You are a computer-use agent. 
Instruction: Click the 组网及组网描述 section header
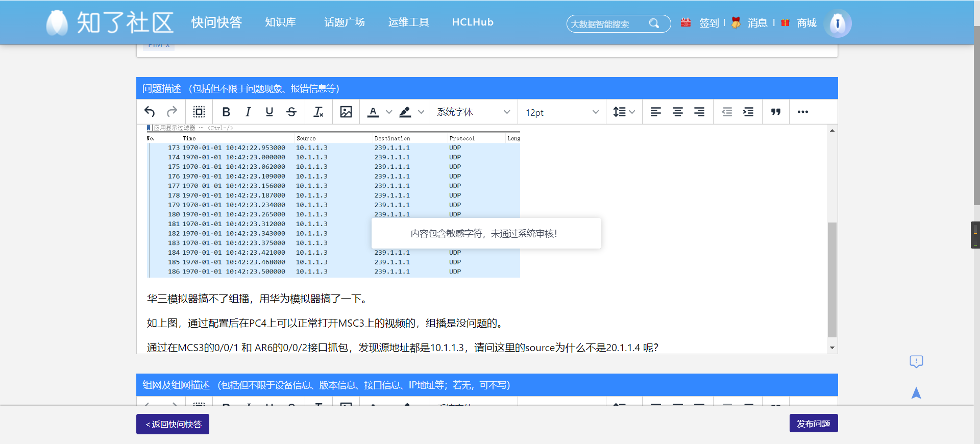pos(487,385)
